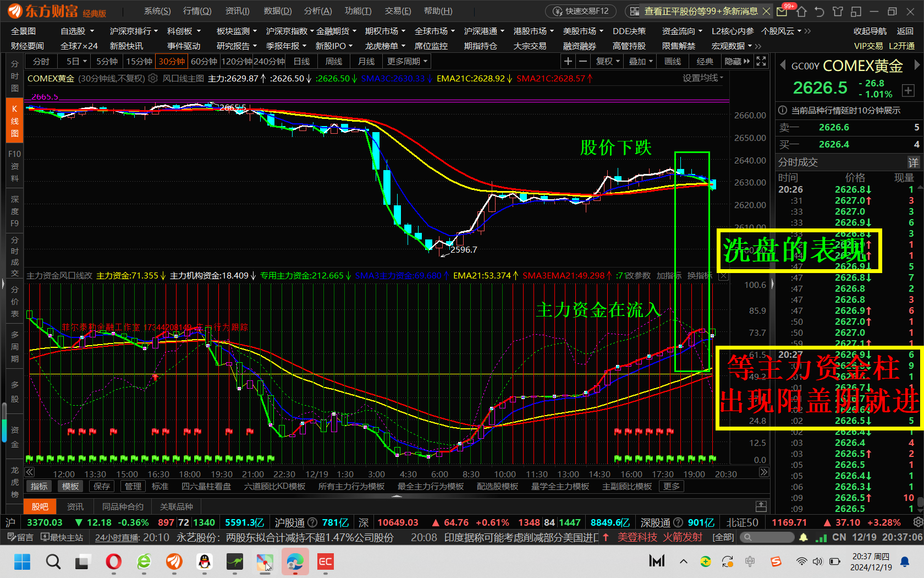Image resolution: width=924 pixels, height=578 pixels.
Task: Toggle 隐藏 side panel button
Action: pos(737,61)
